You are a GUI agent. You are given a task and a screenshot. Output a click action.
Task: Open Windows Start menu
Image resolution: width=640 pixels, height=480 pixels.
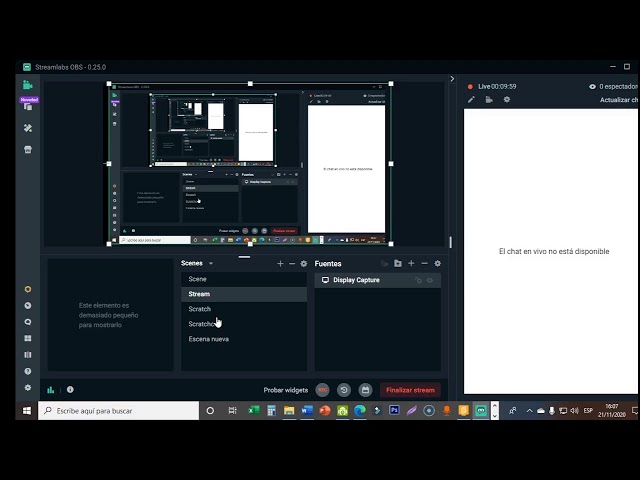pos(27,411)
